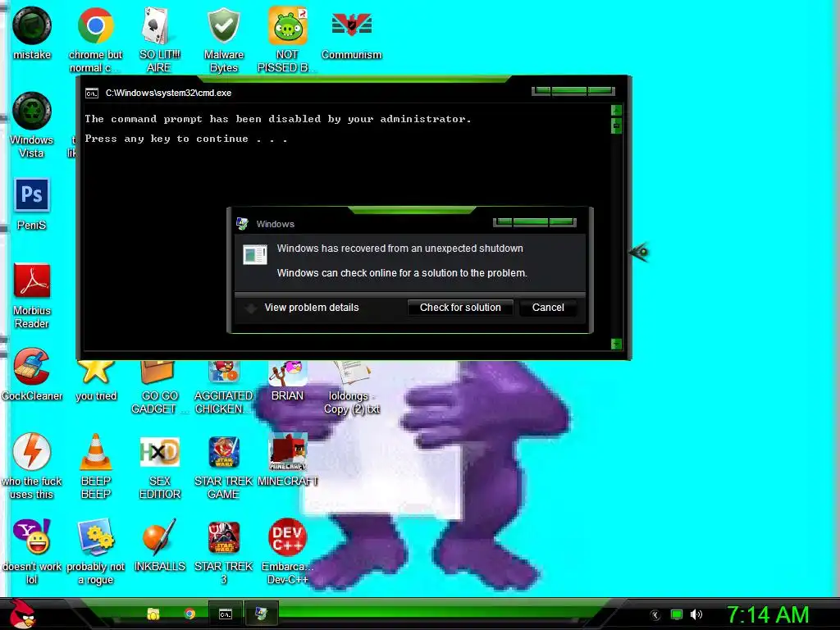Click the Angry Bird start button

pos(22,614)
